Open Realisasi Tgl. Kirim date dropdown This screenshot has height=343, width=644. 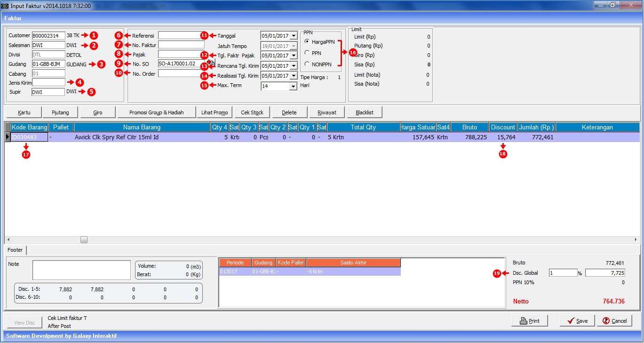(x=294, y=76)
